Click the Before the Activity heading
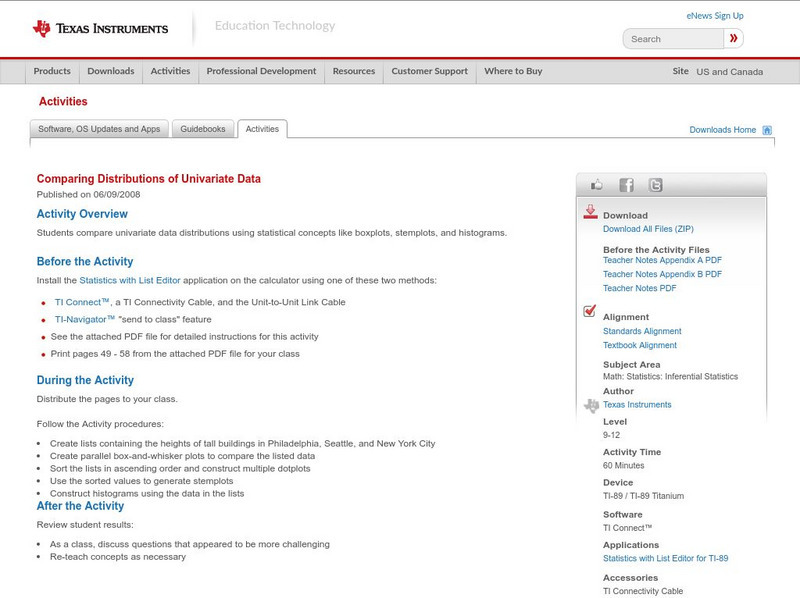800x598 pixels. click(85, 261)
